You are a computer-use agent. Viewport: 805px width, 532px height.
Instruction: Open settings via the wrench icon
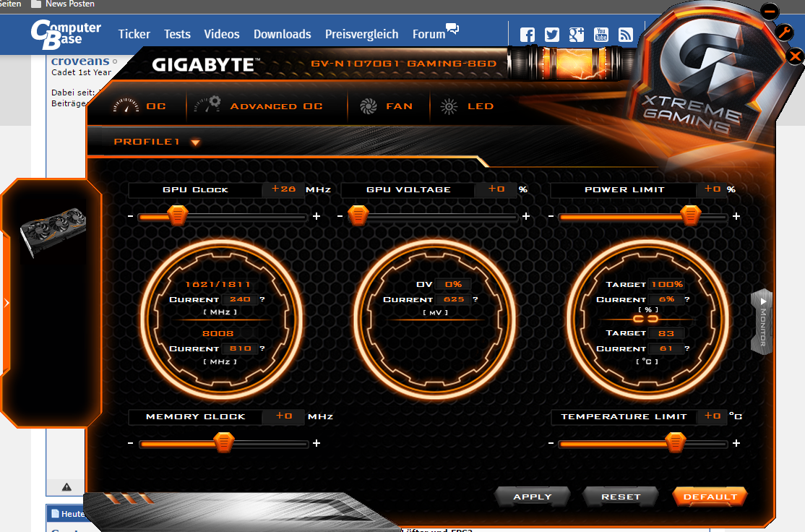(x=784, y=33)
